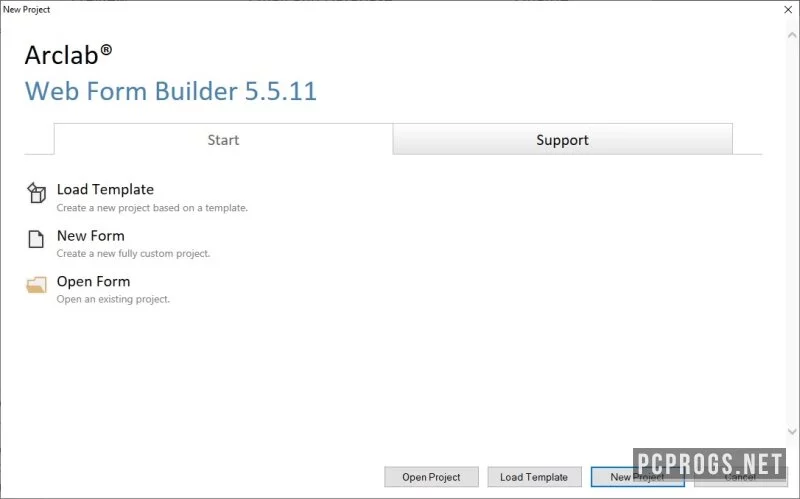Click the Open Project button

431,477
